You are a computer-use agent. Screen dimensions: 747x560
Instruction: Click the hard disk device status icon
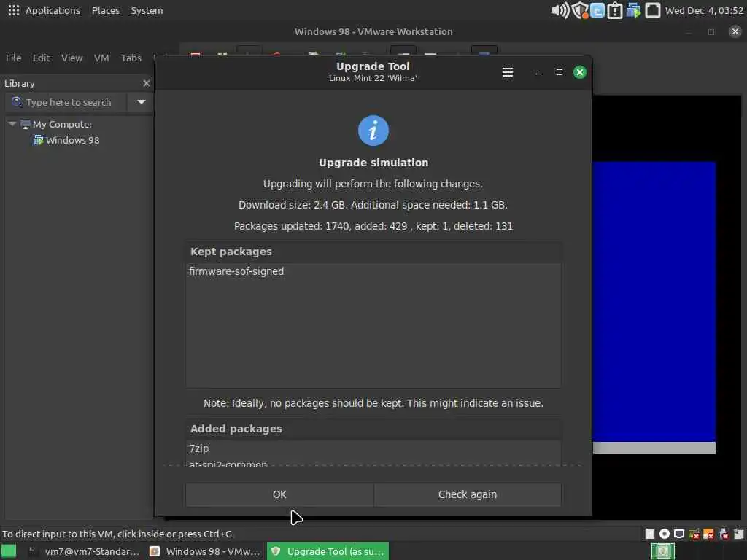pos(649,534)
